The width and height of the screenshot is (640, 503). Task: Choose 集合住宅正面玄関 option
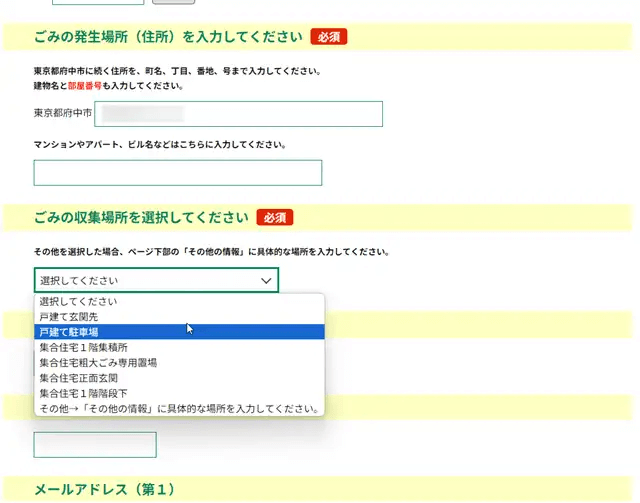[179, 378]
